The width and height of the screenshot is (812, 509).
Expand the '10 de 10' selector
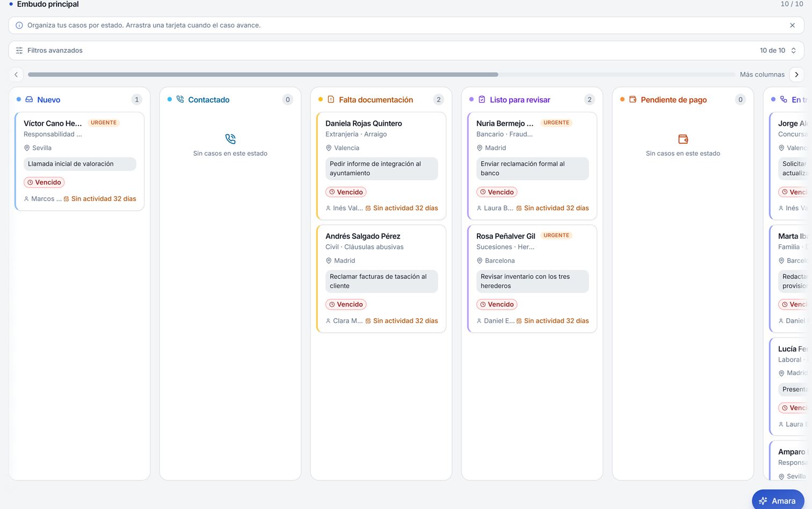pyautogui.click(x=778, y=51)
